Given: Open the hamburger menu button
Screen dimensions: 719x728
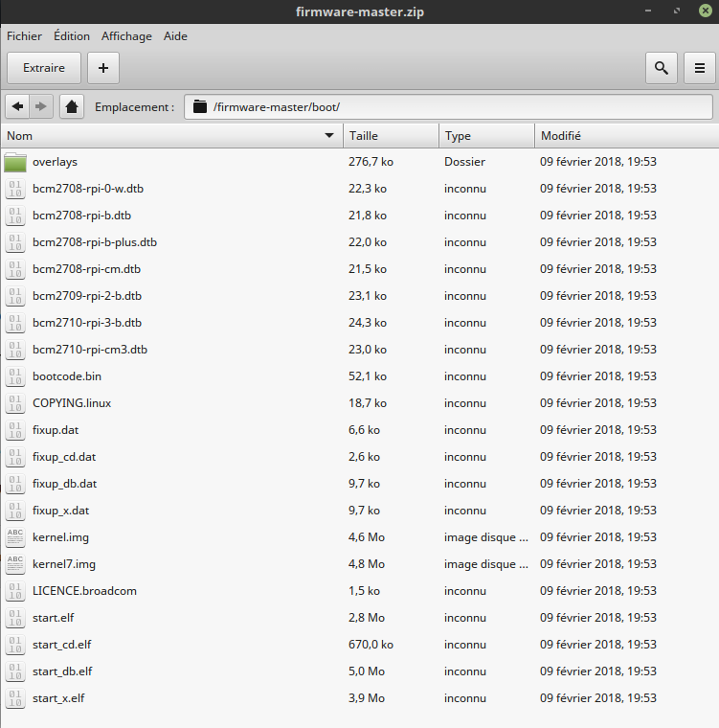Looking at the screenshot, I should click(699, 68).
